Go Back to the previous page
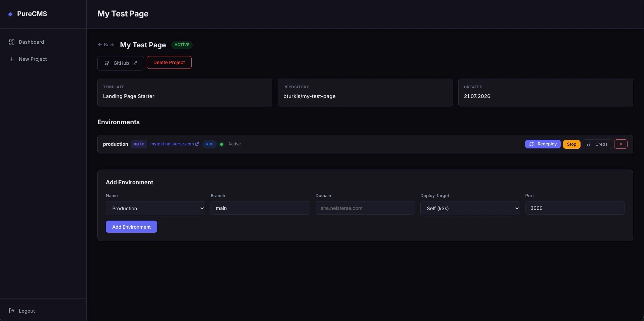This screenshot has height=321, width=644. tap(106, 45)
